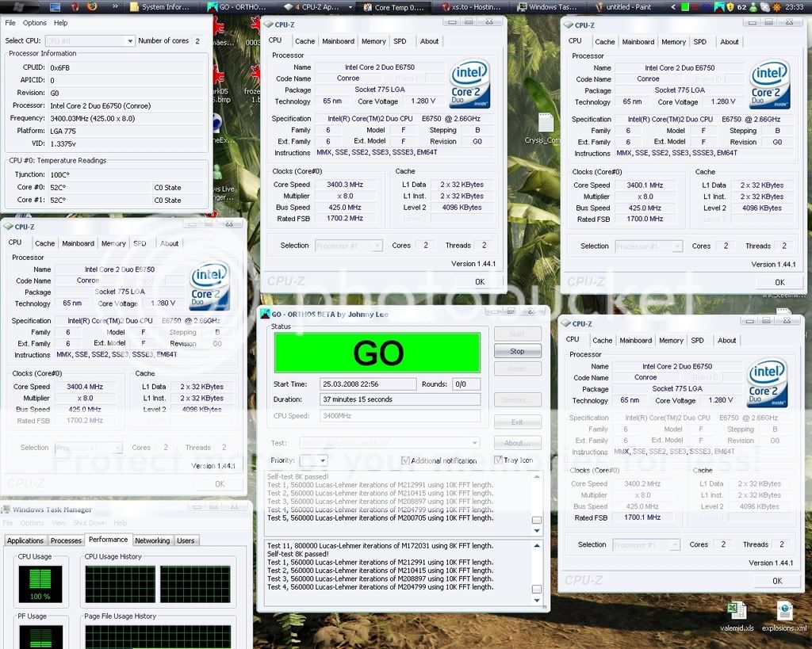Screen dimensions: 812x649
Task: Stop the ORTHOS stress test
Action: click(x=517, y=351)
